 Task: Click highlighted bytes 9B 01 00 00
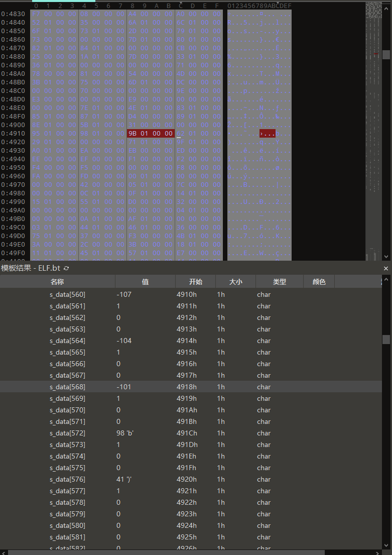(151, 134)
